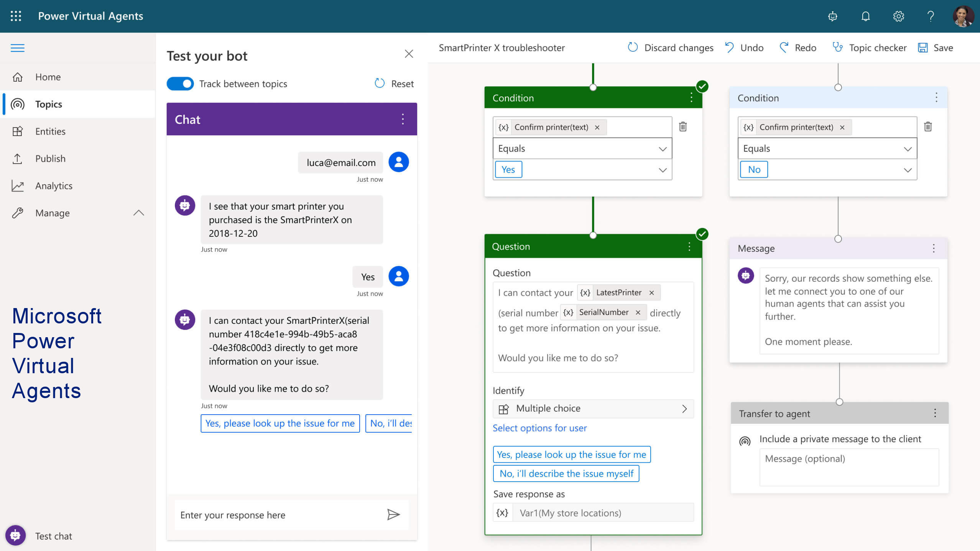The image size is (980, 551).
Task: Click the Topic checker icon
Action: coord(837,47)
